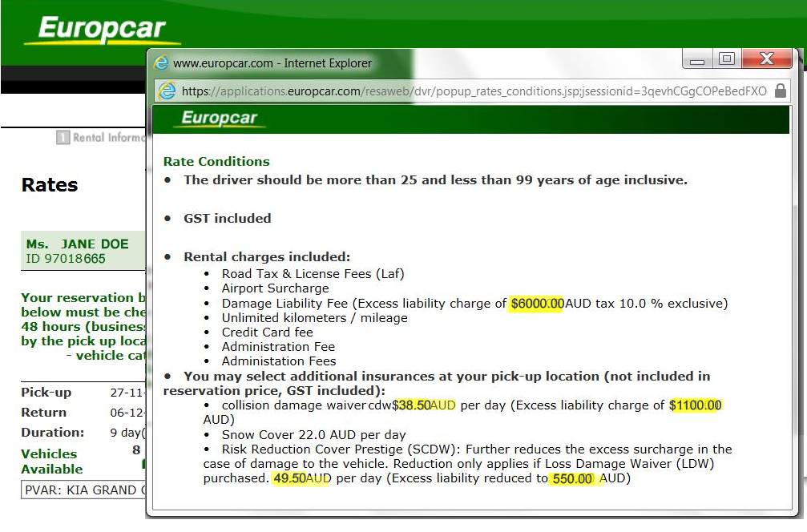
Task: Click the IE page icon beside the URL
Action: (x=167, y=91)
